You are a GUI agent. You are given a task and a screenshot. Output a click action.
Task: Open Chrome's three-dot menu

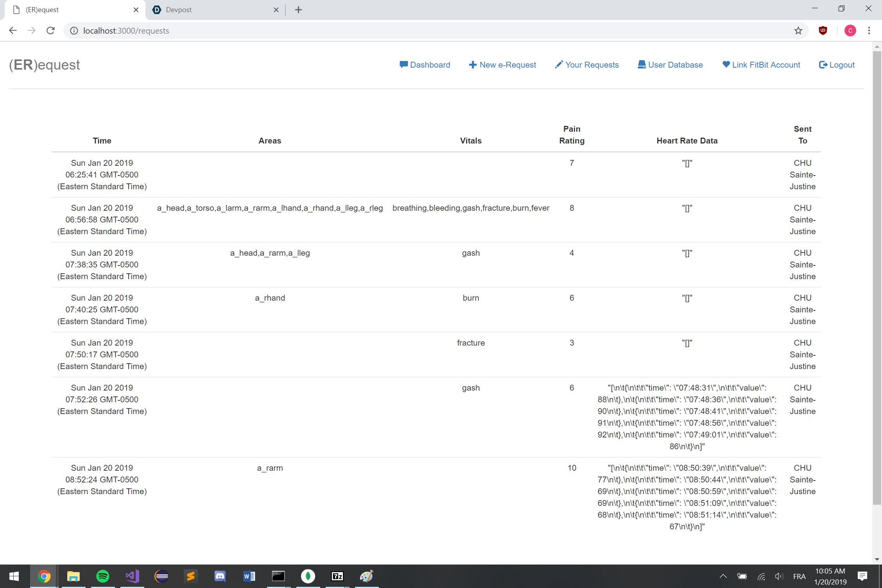(869, 30)
